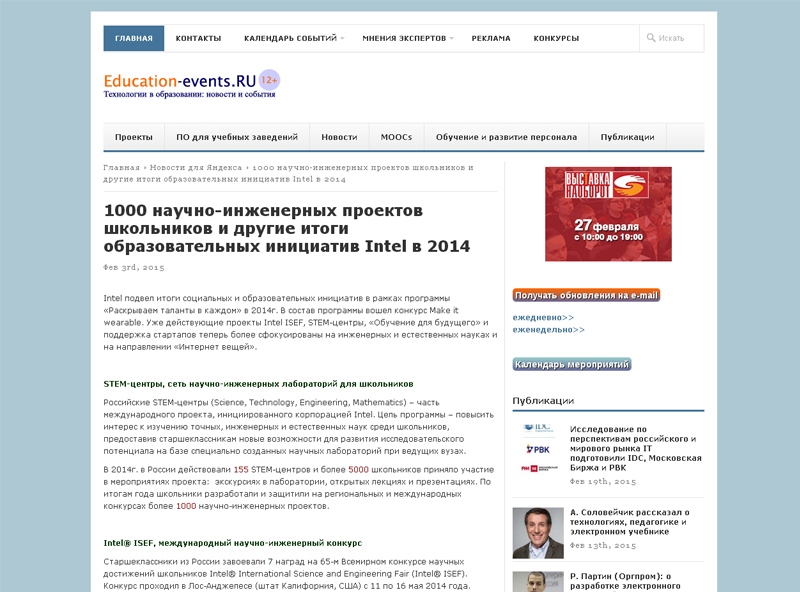
Task: Click the Фев 19th, 2015 date
Action: point(603,481)
